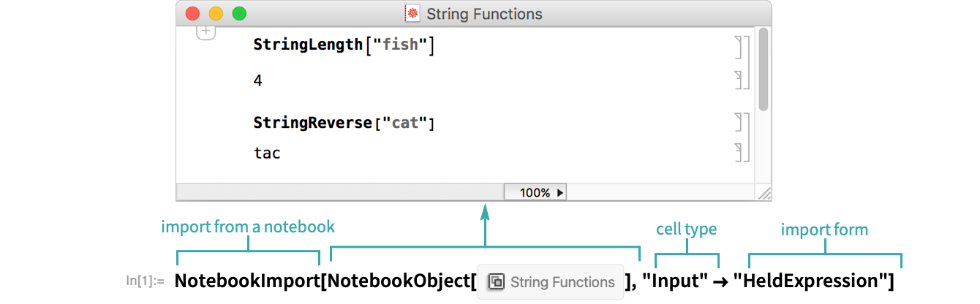The height and width of the screenshot is (304, 980).
Task: Close the String Functions window
Action: point(193,14)
